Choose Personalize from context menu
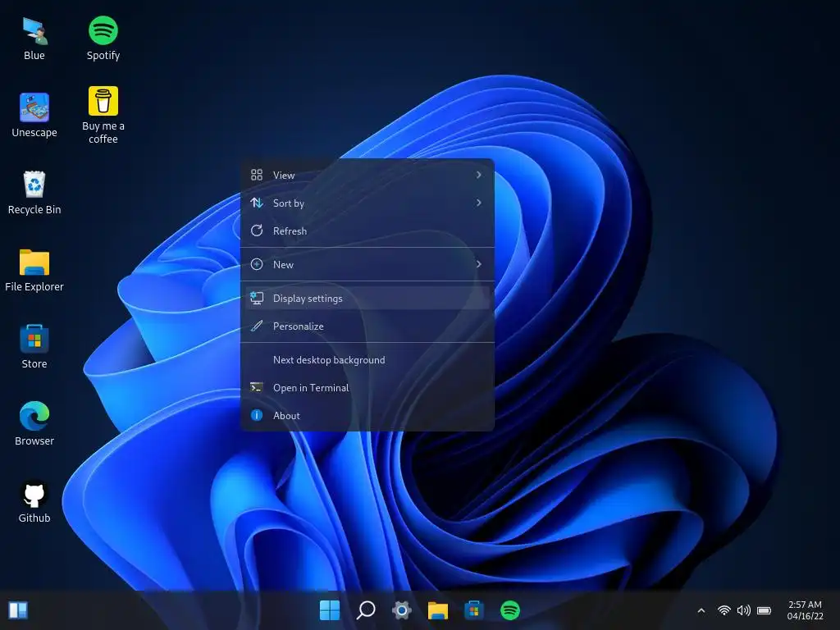Screen dimensions: 840x630 coord(367,326)
